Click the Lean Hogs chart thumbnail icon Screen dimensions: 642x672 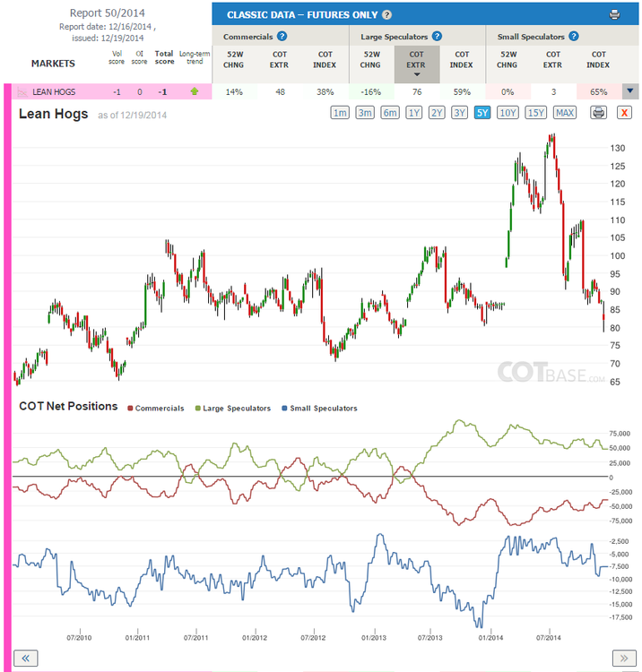[x=22, y=91]
